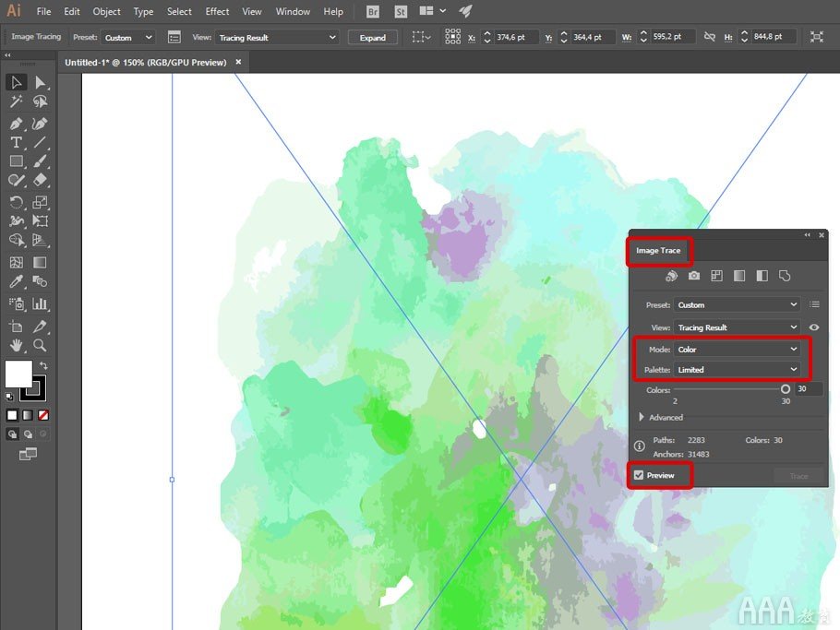The width and height of the screenshot is (840, 630).
Task: Select the Eraser tool
Action: pyautogui.click(x=41, y=180)
